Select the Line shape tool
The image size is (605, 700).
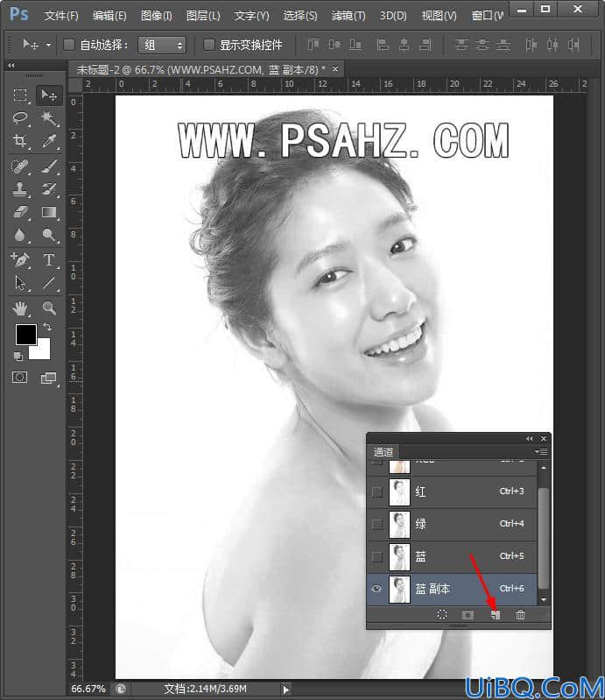[48, 283]
